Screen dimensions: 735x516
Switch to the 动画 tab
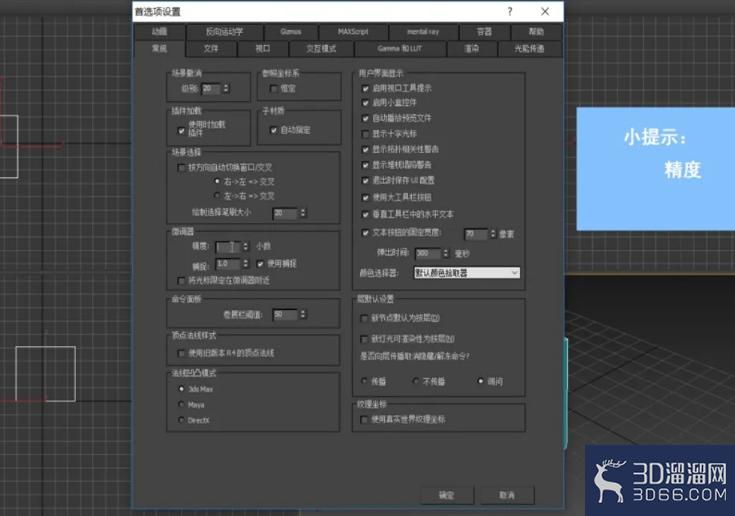click(x=159, y=32)
